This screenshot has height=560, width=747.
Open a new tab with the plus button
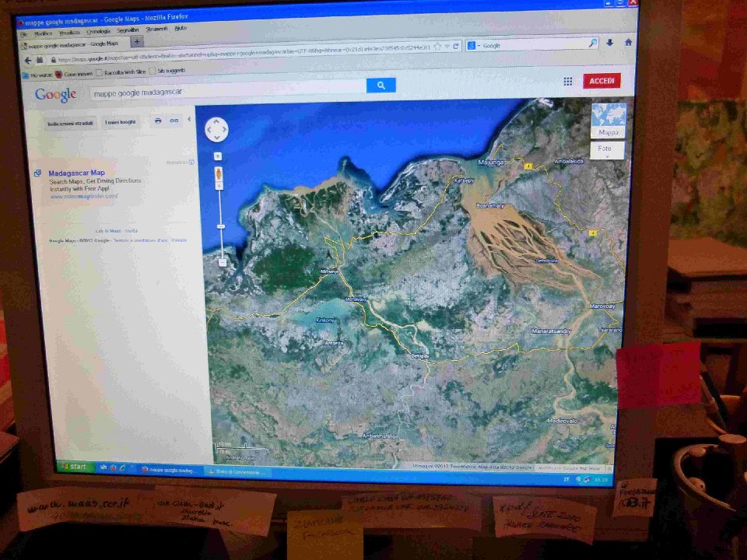[137, 42]
